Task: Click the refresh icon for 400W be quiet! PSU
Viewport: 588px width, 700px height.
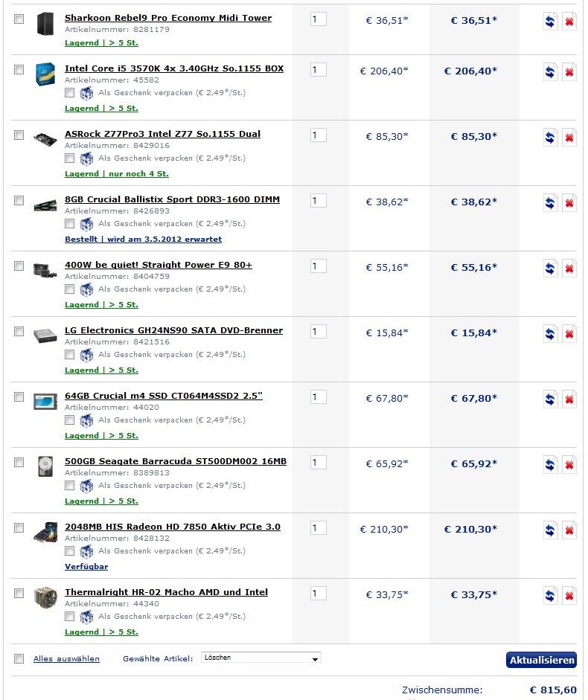Action: 550,268
